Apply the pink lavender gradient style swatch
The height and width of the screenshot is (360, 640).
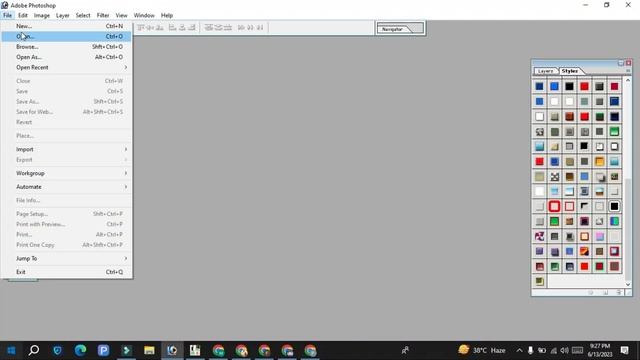click(x=599, y=236)
